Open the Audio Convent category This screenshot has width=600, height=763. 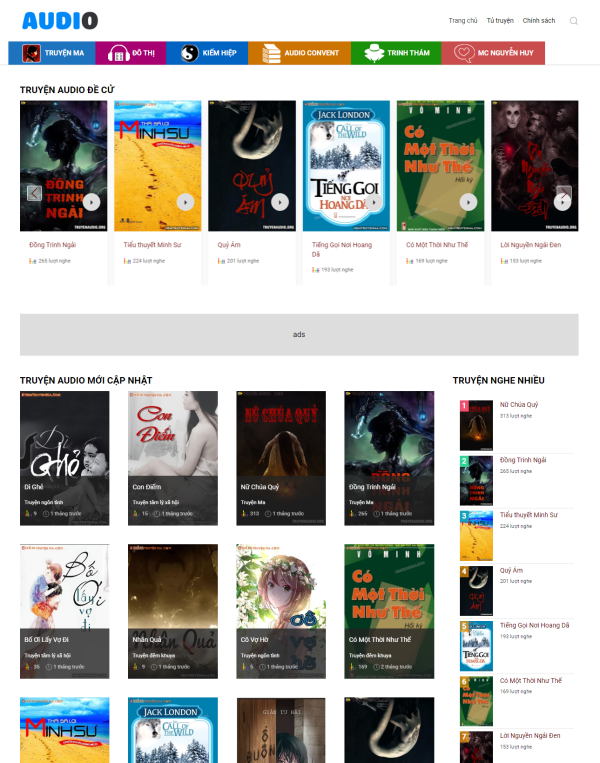tap(299, 53)
